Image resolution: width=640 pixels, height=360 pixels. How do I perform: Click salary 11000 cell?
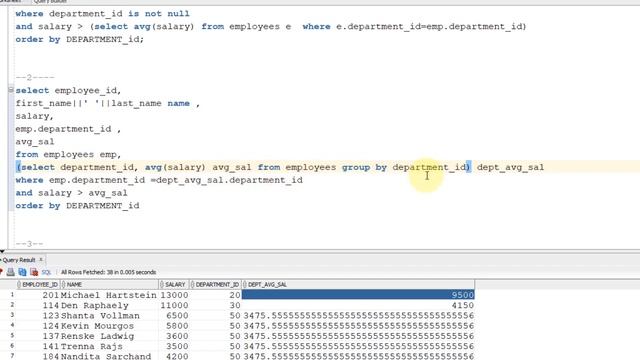174,305
